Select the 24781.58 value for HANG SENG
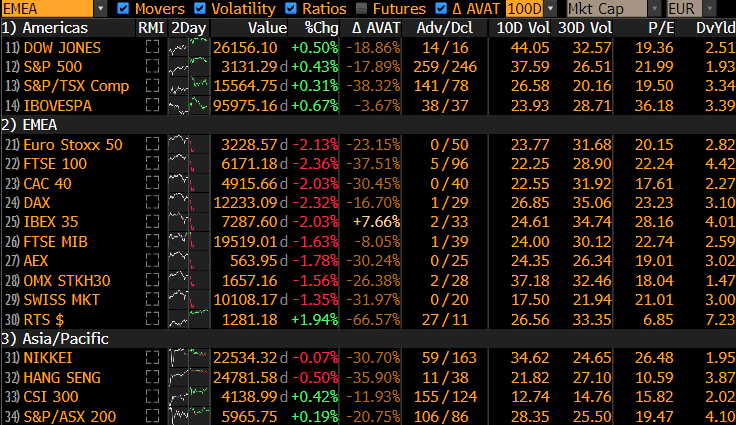736x425 pixels. click(245, 378)
